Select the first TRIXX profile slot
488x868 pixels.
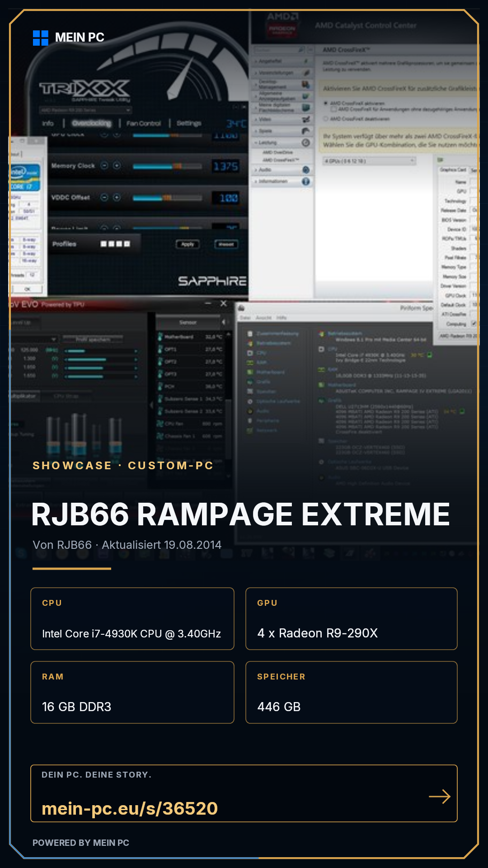tap(103, 244)
